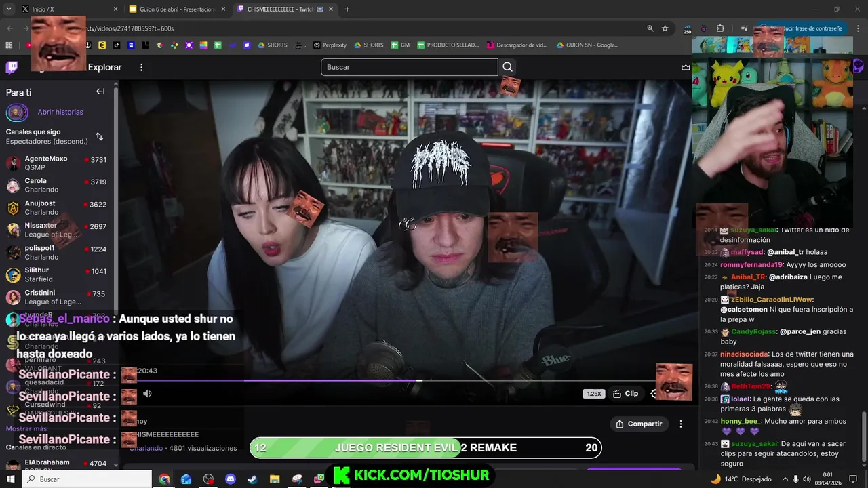Open the apps grid in bookmarks bar
This screenshot has width=868, height=488.
click(9, 45)
